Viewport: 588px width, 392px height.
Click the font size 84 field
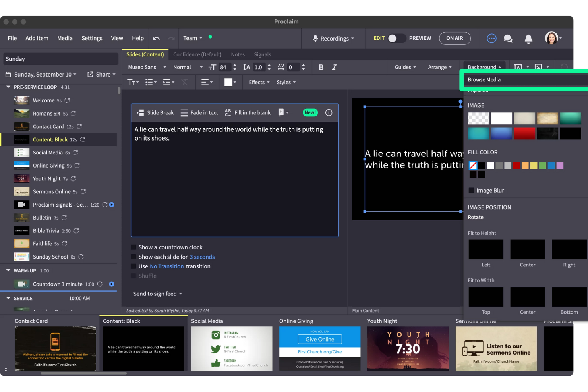click(x=224, y=67)
